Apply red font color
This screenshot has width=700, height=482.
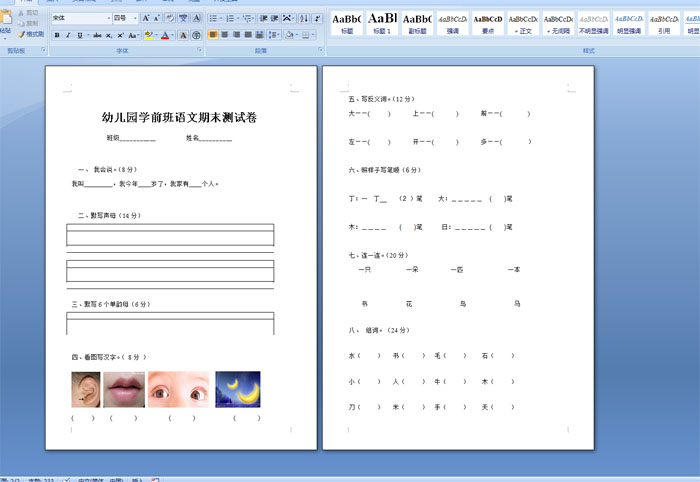(x=165, y=35)
